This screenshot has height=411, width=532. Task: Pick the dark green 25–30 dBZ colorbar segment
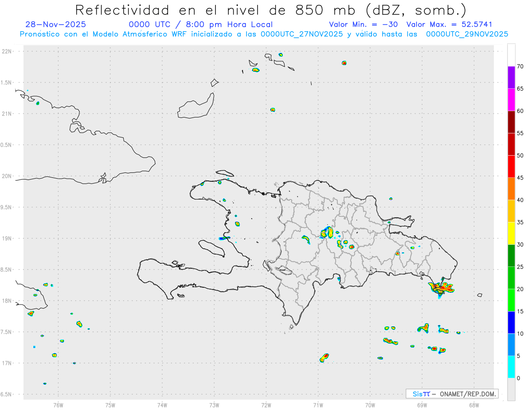click(x=511, y=256)
